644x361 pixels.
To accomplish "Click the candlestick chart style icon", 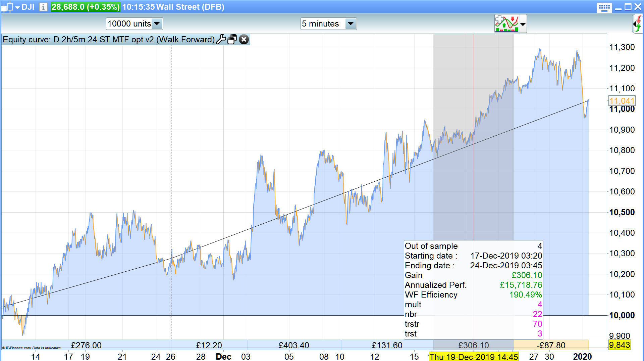I will click(7, 7).
